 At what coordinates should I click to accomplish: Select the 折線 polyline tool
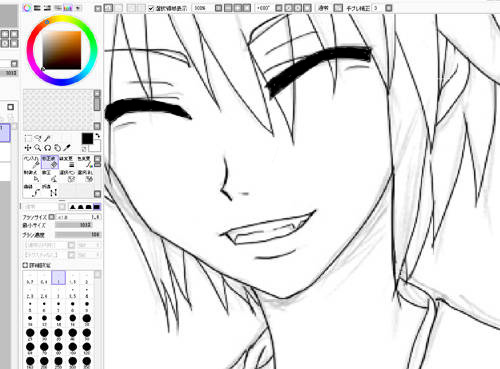point(50,190)
